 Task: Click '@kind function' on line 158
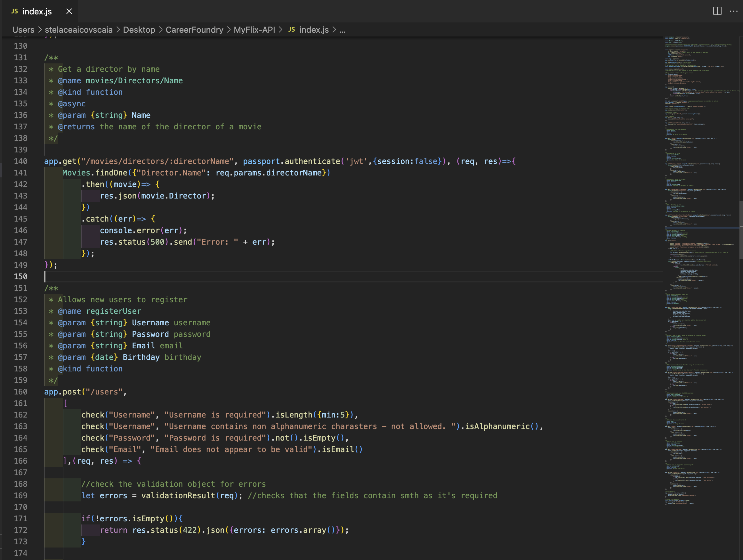pos(90,369)
